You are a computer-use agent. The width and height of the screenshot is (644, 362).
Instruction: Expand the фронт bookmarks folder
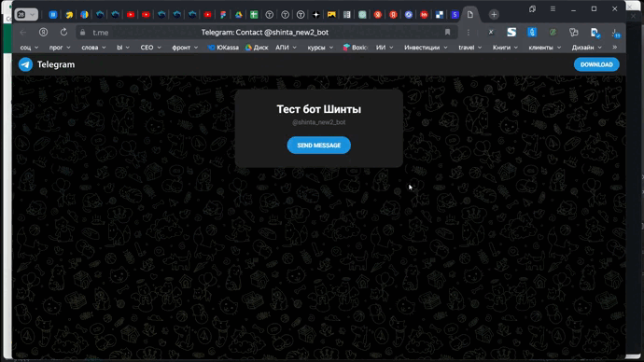pyautogui.click(x=185, y=48)
